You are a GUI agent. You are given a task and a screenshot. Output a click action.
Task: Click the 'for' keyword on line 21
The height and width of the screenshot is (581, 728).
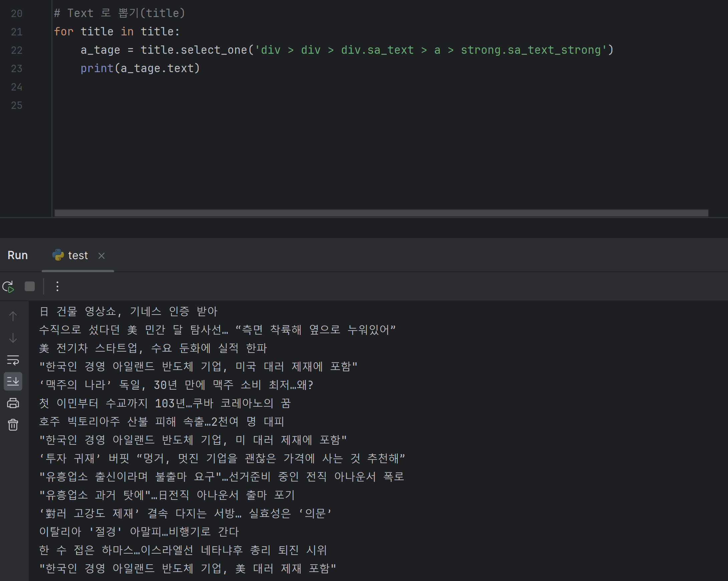[63, 32]
